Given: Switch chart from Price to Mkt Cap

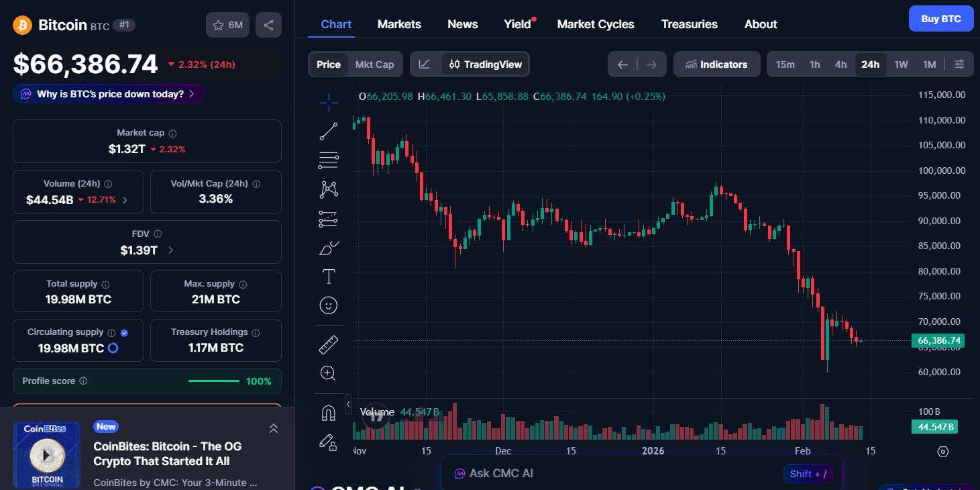Looking at the screenshot, I should 374,64.
